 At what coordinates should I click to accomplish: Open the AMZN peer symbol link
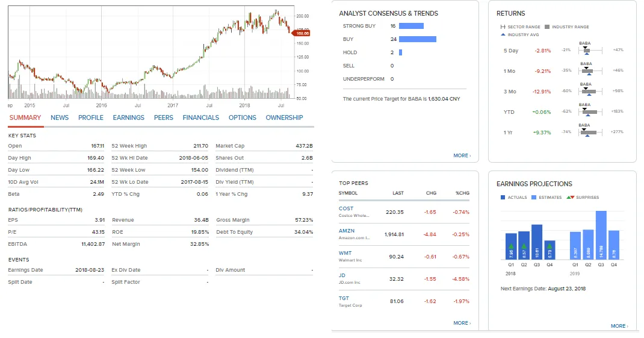click(x=347, y=231)
